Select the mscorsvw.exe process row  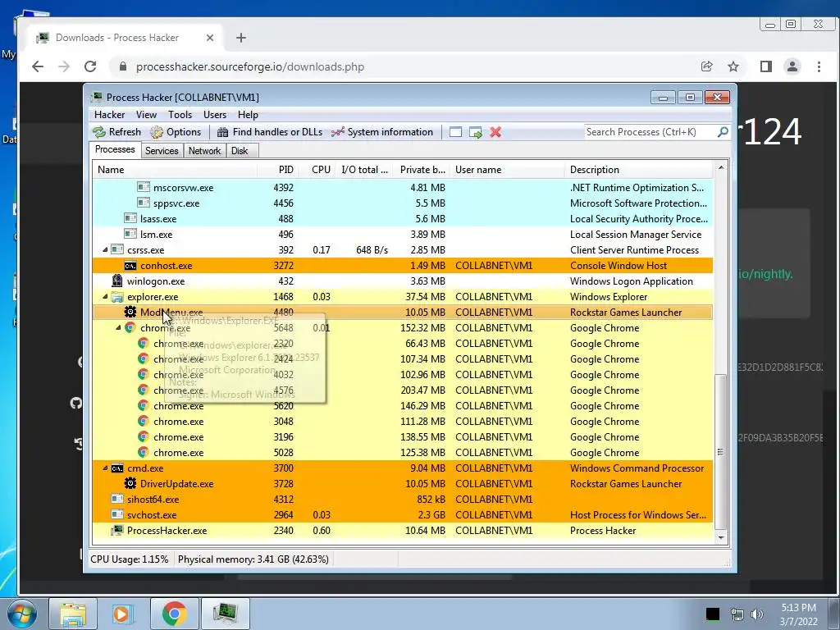pyautogui.click(x=403, y=188)
